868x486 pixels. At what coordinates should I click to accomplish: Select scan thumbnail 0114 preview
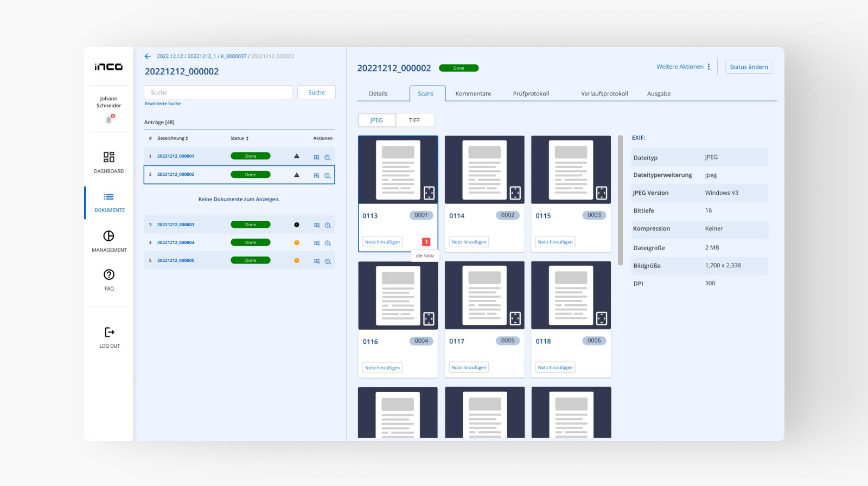click(484, 170)
